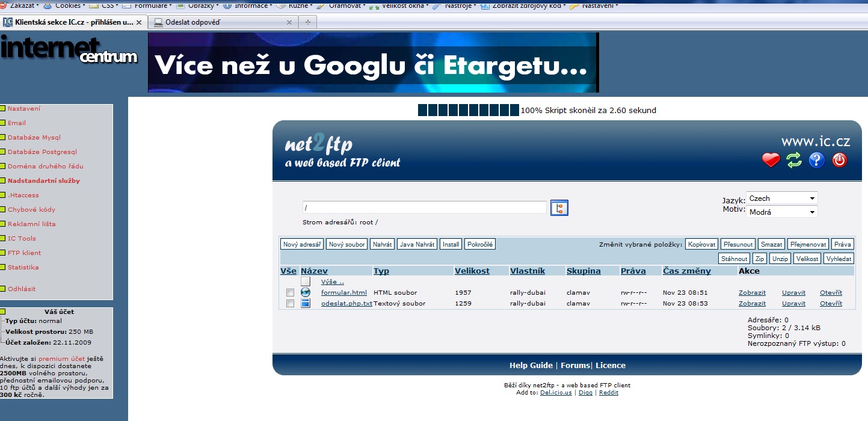868x421 pixels.
Task: Open FTP klient in the sidebar
Action: point(25,253)
